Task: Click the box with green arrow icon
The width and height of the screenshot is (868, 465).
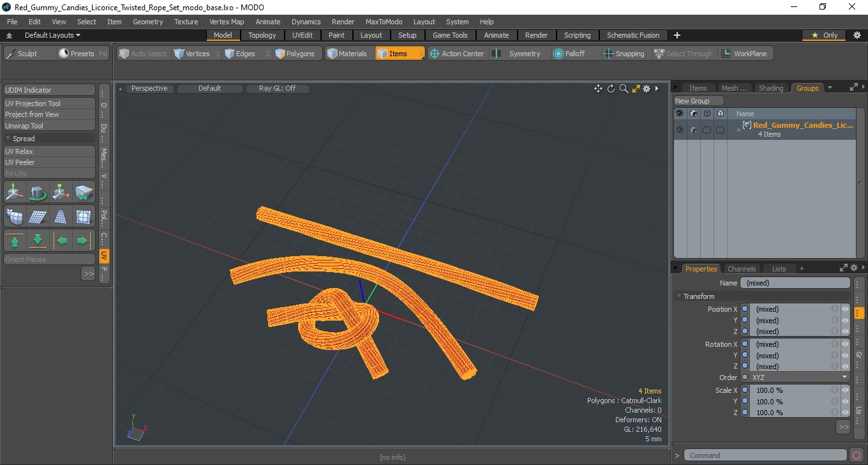Action: [84, 192]
